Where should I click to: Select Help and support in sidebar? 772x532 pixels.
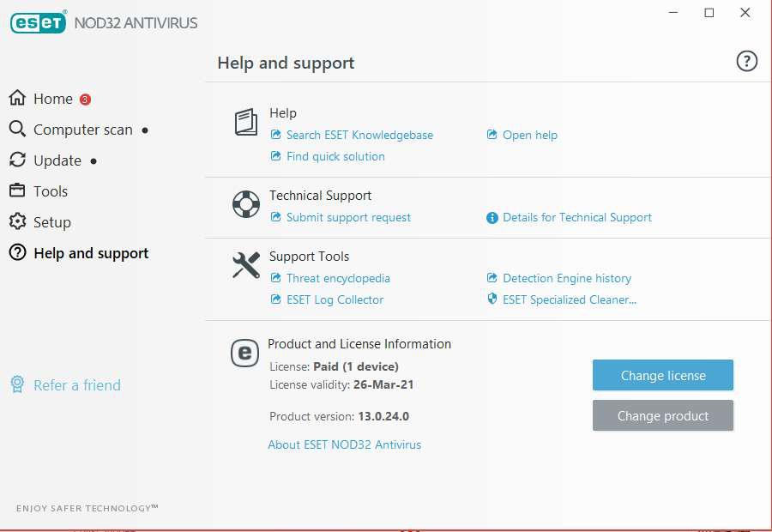91,253
